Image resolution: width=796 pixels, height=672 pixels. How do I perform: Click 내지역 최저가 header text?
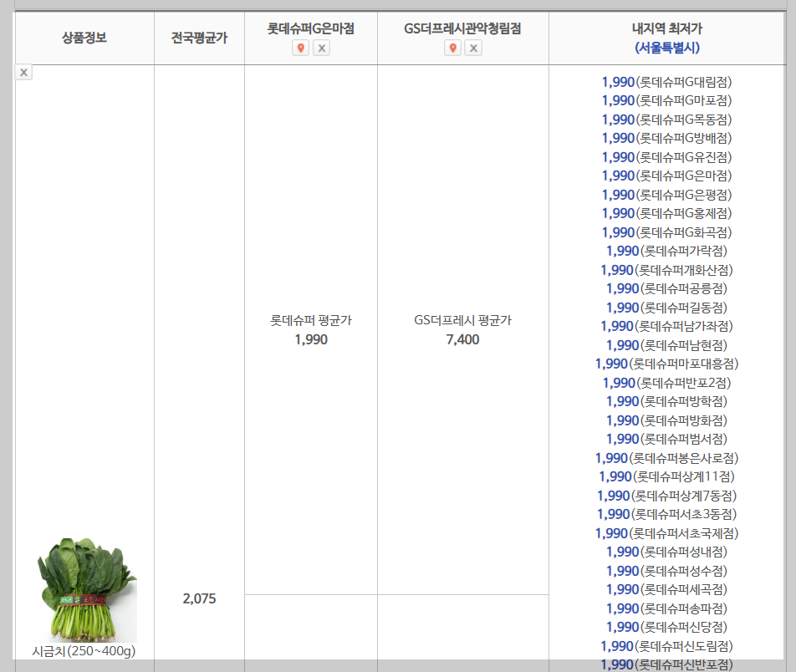pyautogui.click(x=667, y=28)
